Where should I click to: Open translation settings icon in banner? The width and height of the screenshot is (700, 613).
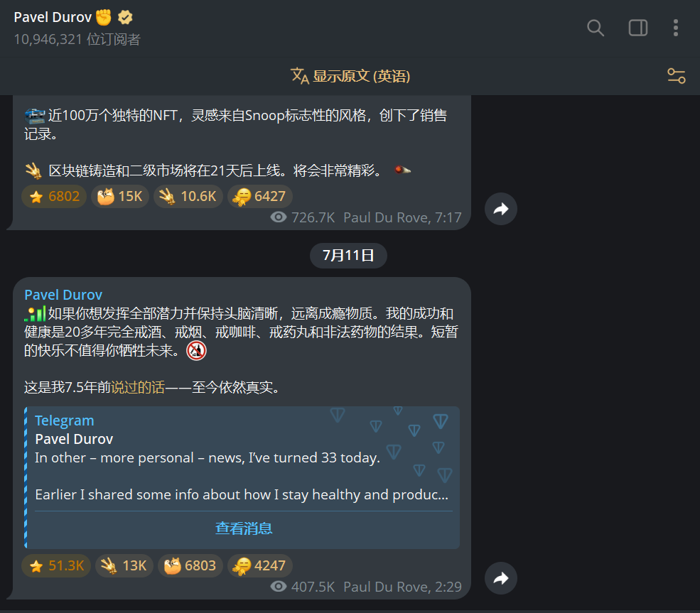676,76
